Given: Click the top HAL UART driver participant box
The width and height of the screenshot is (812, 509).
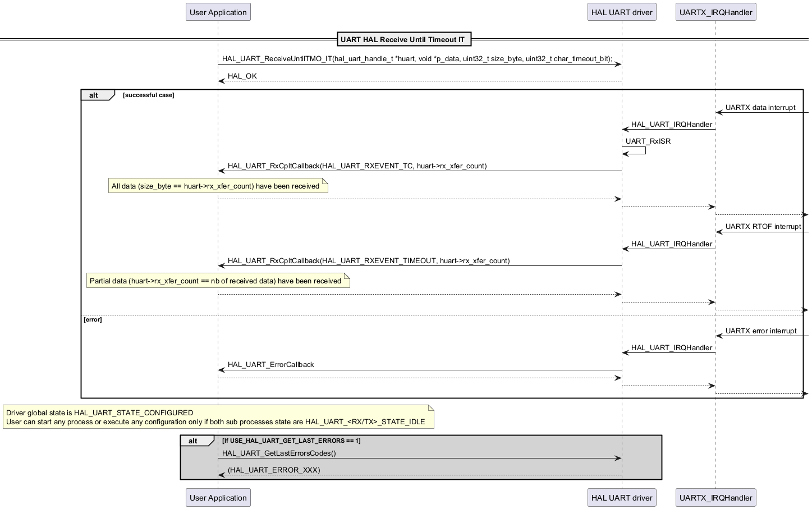Looking at the screenshot, I should (622, 12).
